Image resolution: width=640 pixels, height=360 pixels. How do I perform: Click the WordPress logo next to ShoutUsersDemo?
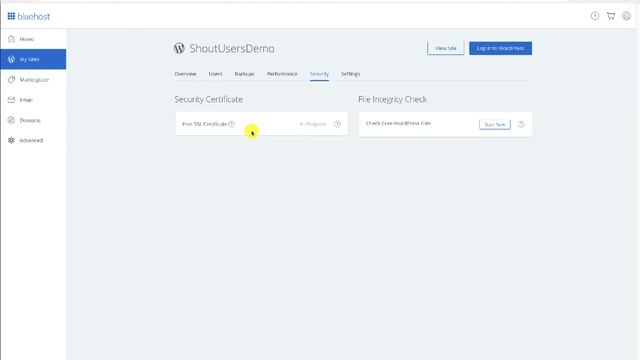179,48
